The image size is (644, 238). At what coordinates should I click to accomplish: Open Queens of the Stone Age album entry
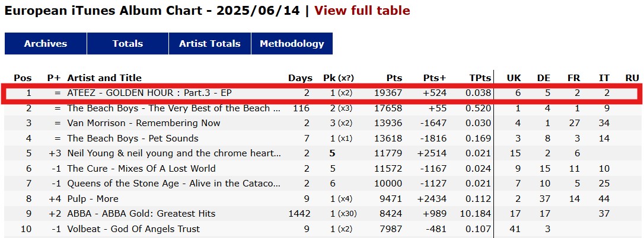tap(174, 184)
